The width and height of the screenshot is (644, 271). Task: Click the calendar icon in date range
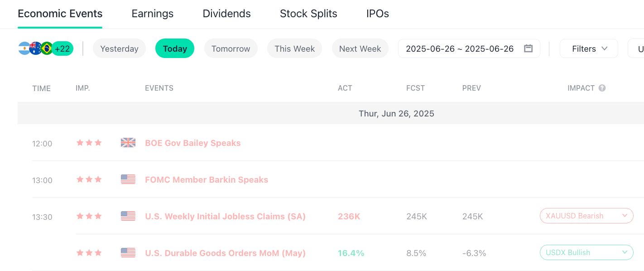pyautogui.click(x=528, y=48)
